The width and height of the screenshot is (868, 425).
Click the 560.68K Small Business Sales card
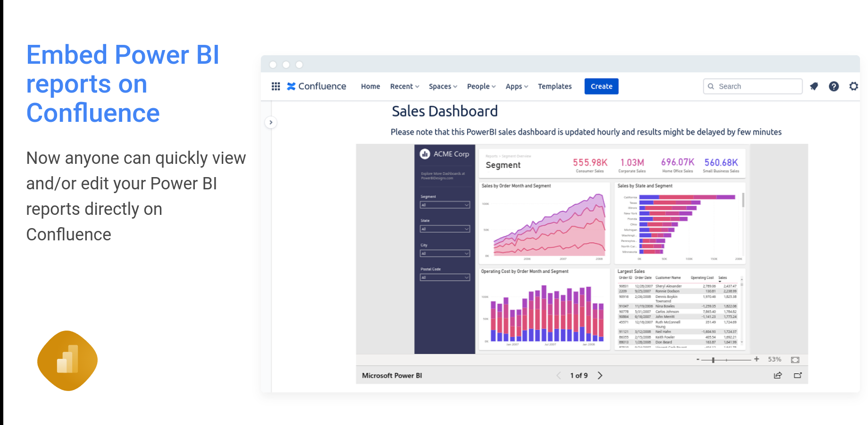pos(721,165)
